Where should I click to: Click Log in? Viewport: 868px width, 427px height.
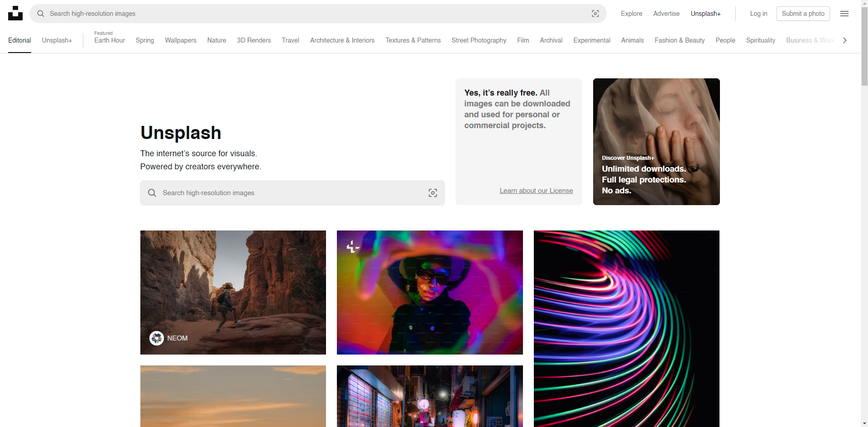coord(758,14)
